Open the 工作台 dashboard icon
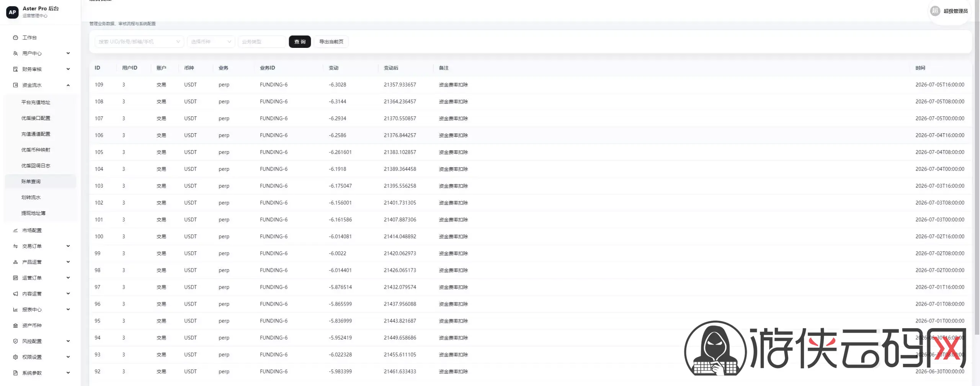 point(15,38)
